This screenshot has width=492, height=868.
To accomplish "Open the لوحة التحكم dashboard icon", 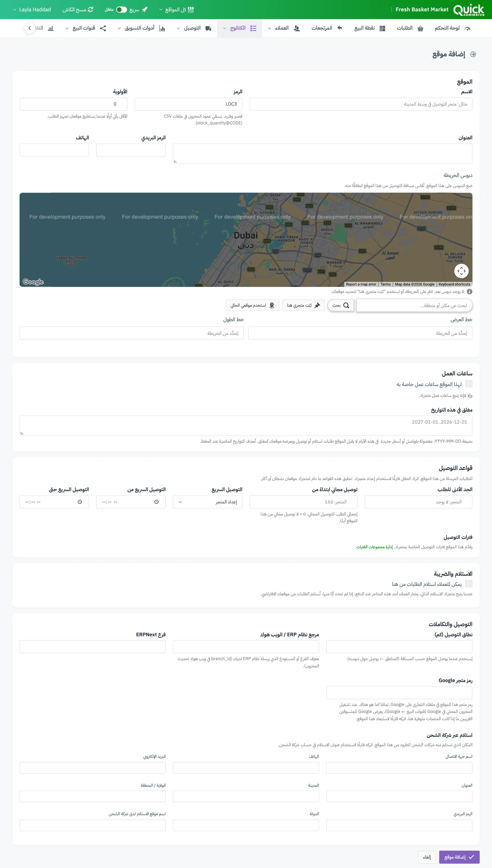I will tap(468, 28).
